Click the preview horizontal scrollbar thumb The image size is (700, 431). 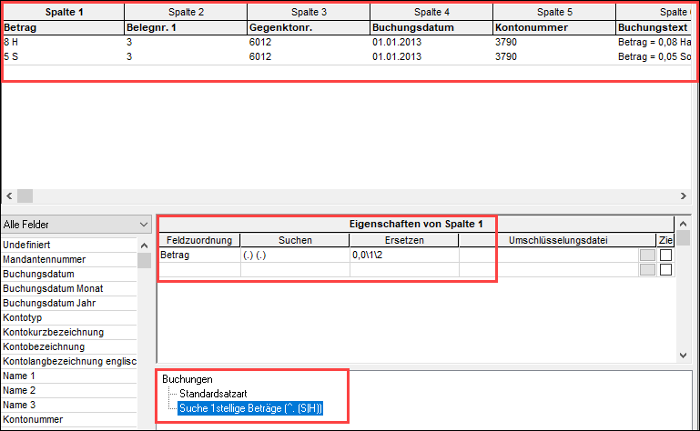click(25, 196)
